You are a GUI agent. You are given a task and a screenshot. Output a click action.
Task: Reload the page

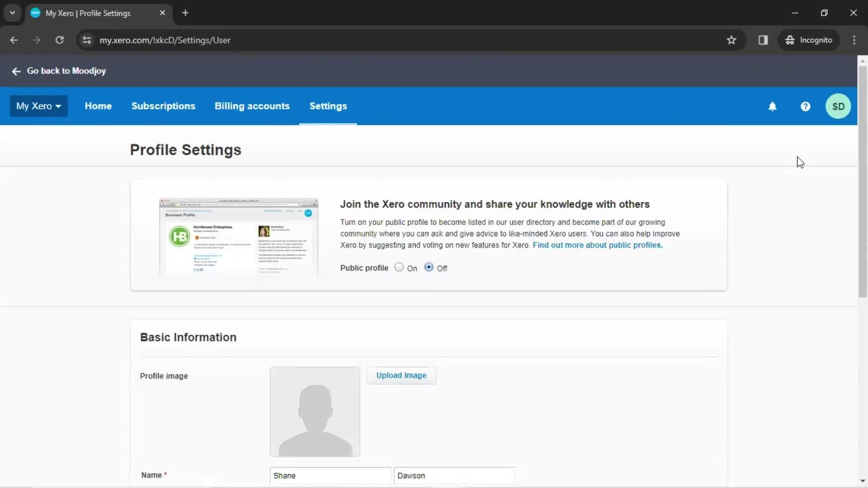(x=59, y=40)
